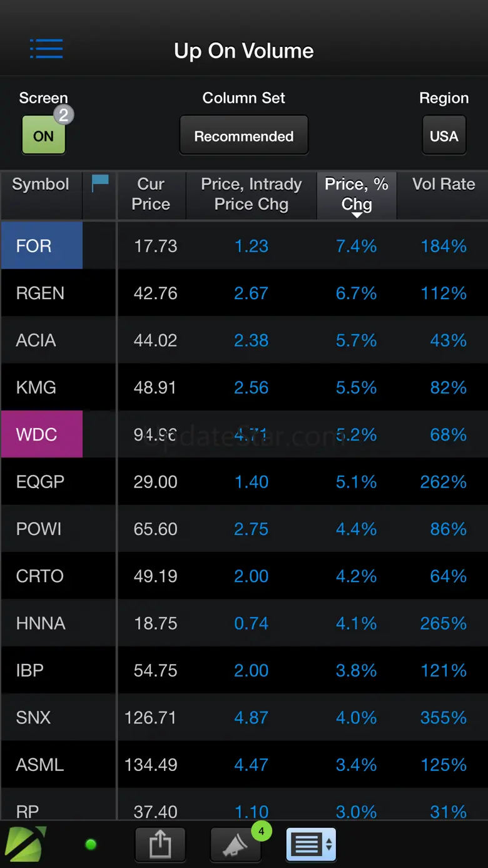Open the RGEN stock row
This screenshot has height=868, width=488.
[x=40, y=293]
